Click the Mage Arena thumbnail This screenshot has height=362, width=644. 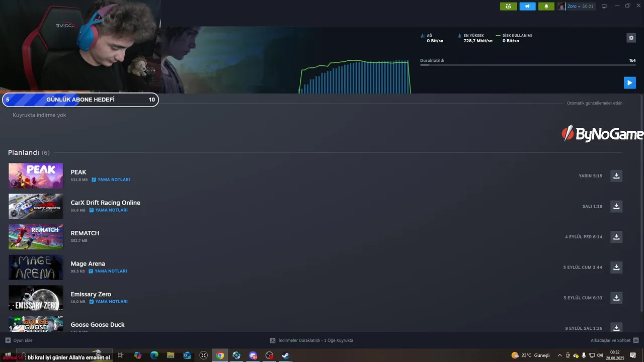click(36, 267)
